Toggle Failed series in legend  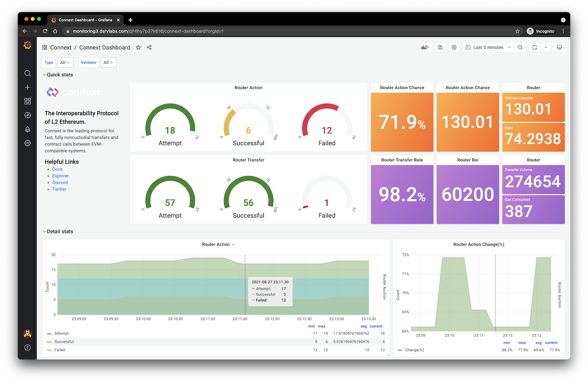tap(60, 350)
